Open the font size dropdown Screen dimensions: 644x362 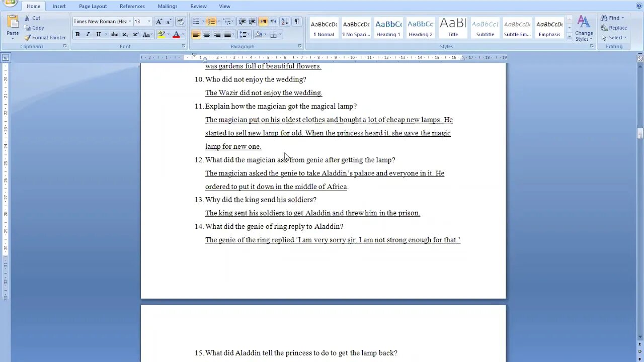(x=149, y=21)
